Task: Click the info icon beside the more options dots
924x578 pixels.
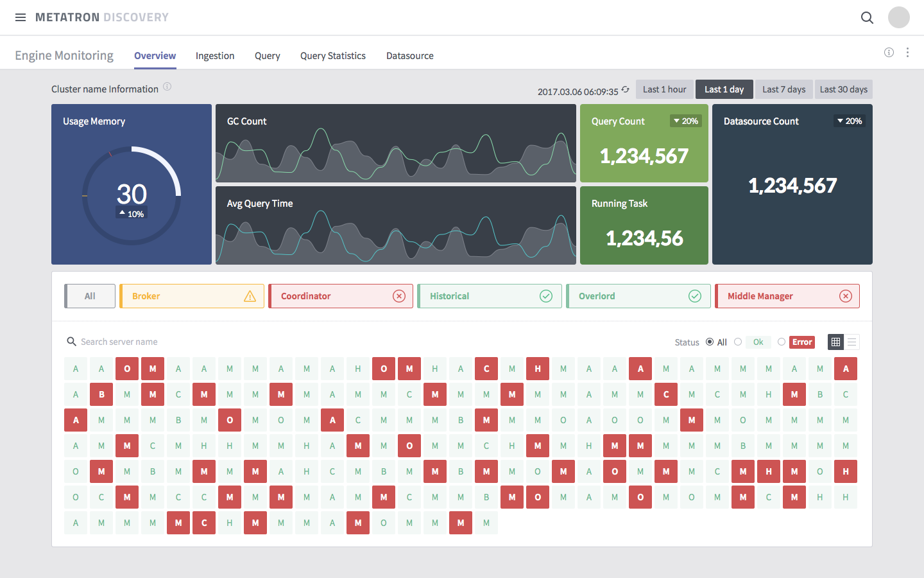Action: [889, 53]
